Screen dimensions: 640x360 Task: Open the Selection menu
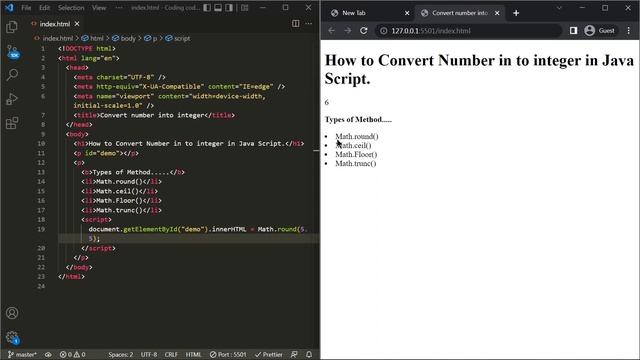pos(71,8)
